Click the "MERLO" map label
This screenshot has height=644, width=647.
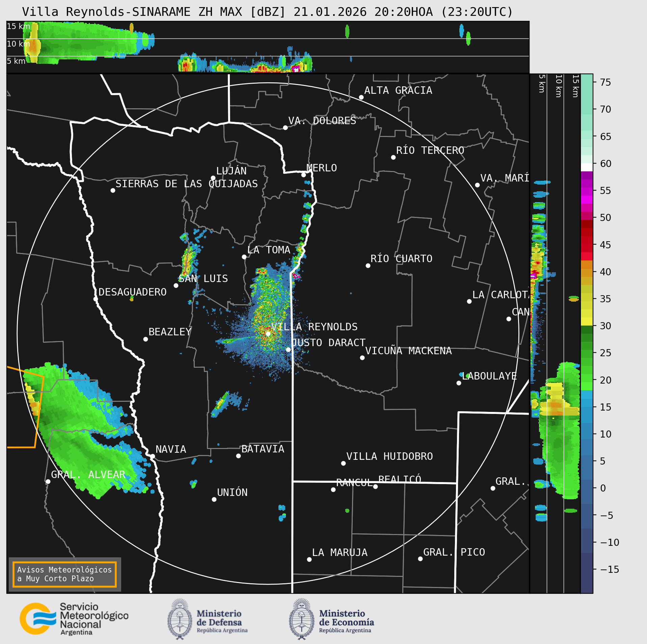[322, 168]
